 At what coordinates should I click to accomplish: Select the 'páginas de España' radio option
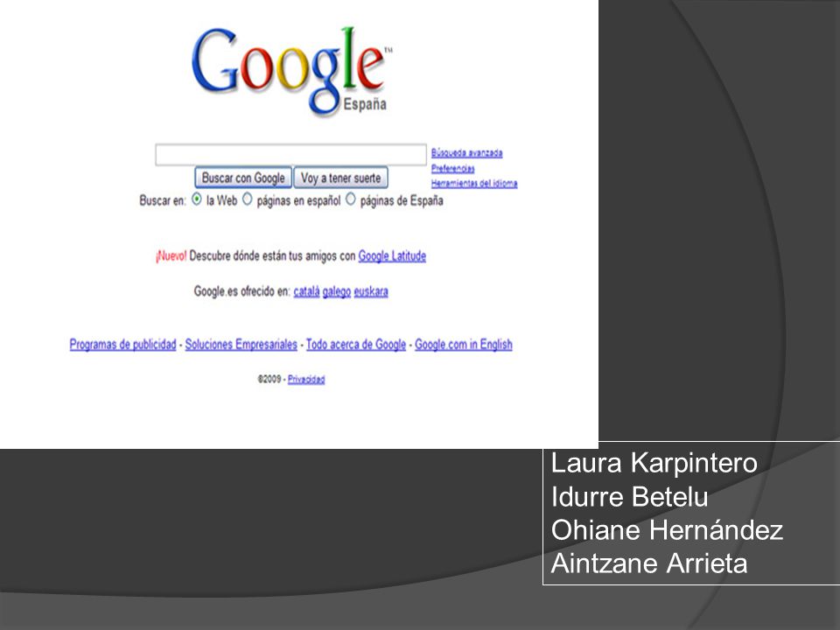tap(350, 199)
